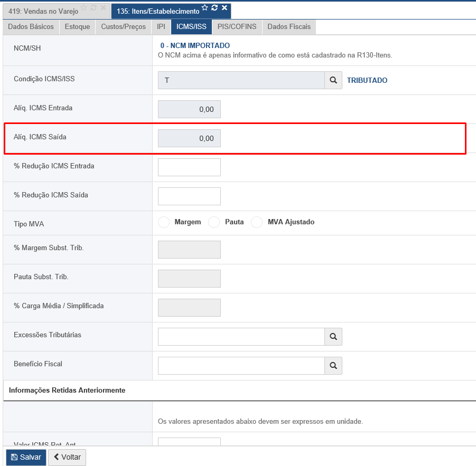
Task: Open Benefício Fiscal search lookup
Action: coord(333,366)
